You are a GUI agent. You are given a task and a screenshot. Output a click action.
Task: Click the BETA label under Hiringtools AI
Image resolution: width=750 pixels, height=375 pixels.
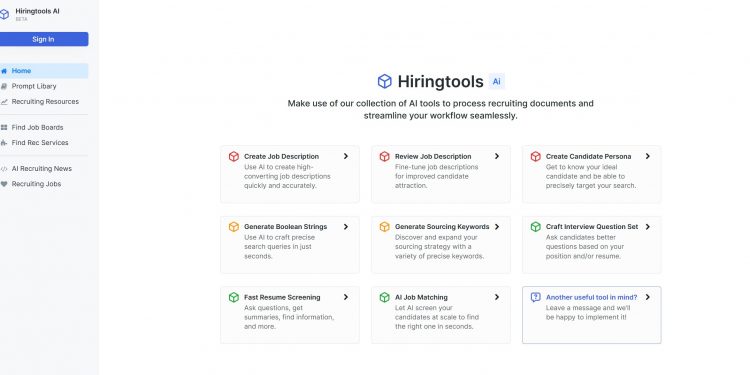(x=21, y=20)
